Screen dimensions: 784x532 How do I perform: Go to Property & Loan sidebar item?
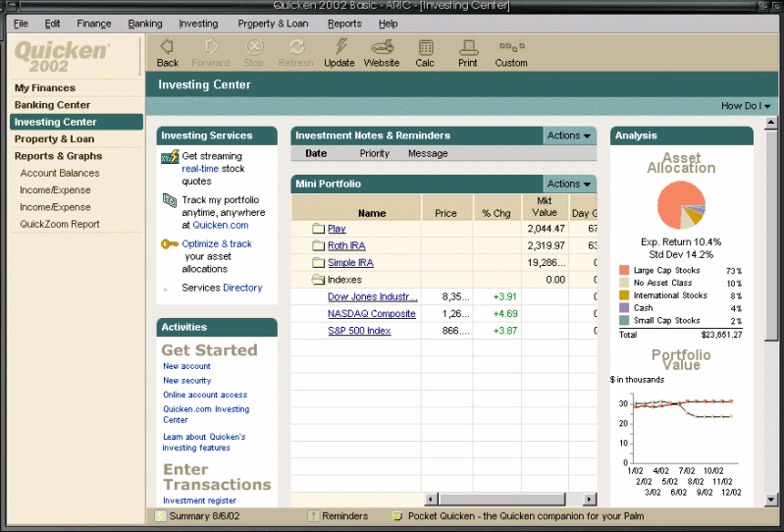pos(55,139)
